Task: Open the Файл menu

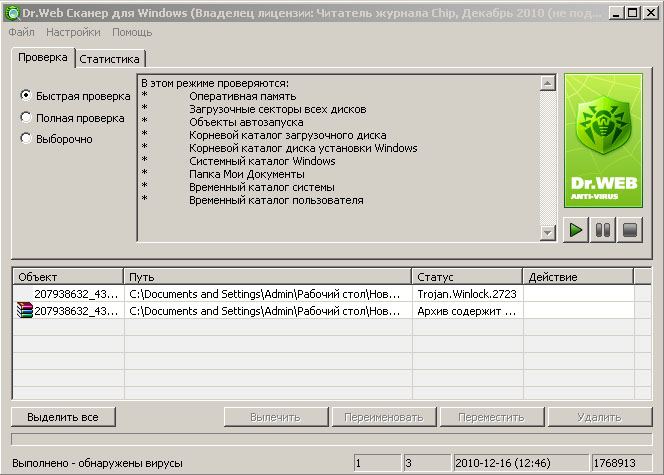Action: pos(22,32)
